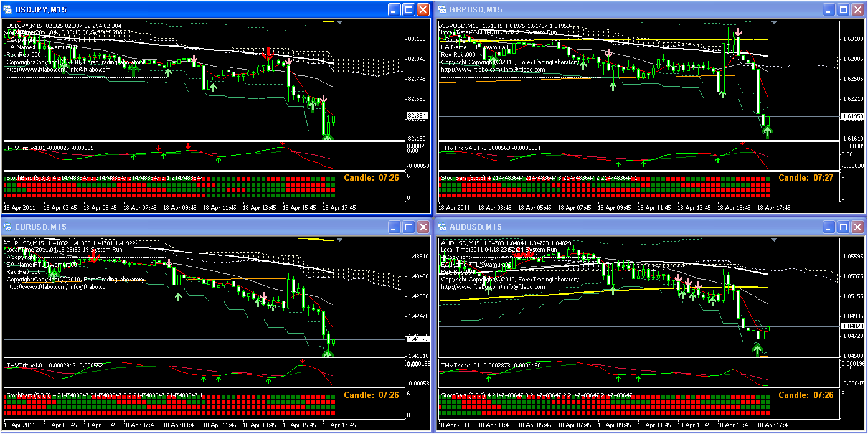Click green buy arrow under the latest AUDUSD candle

757,349
